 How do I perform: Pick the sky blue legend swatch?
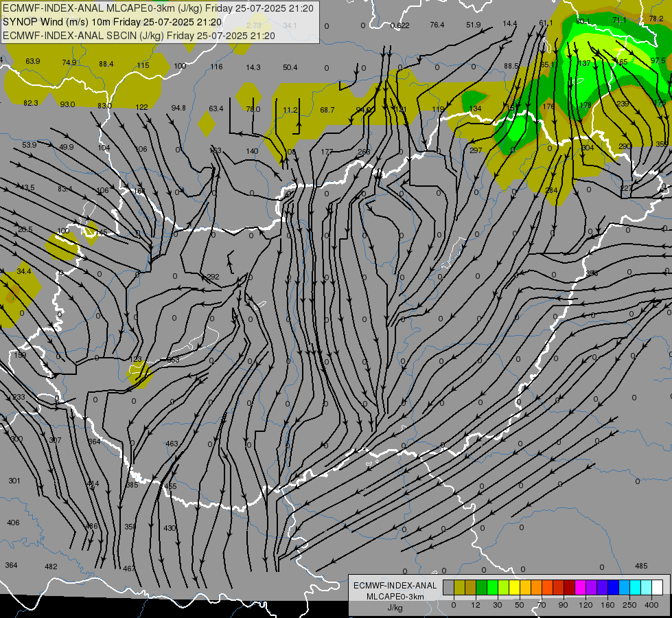pos(624,587)
